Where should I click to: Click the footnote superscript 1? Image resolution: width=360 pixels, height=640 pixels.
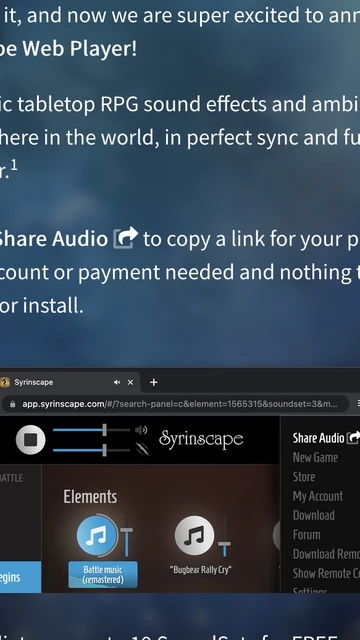(14, 165)
